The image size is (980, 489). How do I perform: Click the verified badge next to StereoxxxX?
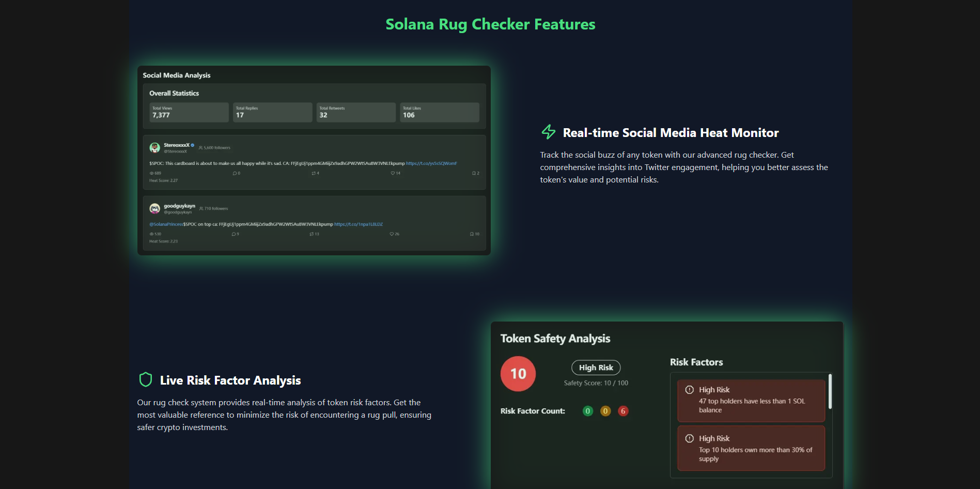(x=193, y=145)
